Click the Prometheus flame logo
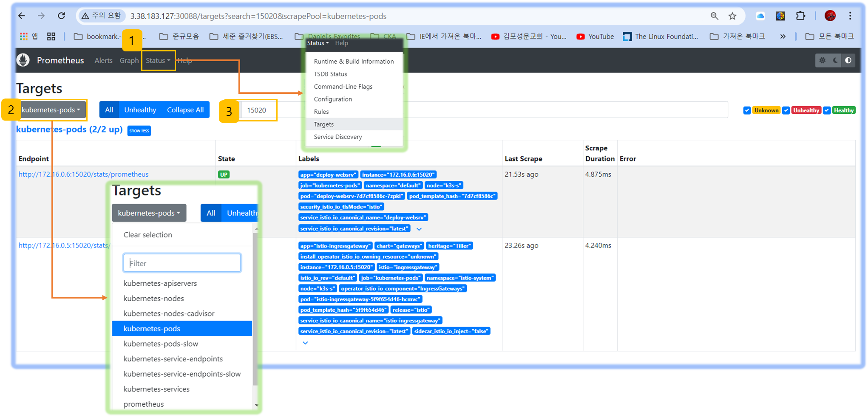 click(23, 60)
